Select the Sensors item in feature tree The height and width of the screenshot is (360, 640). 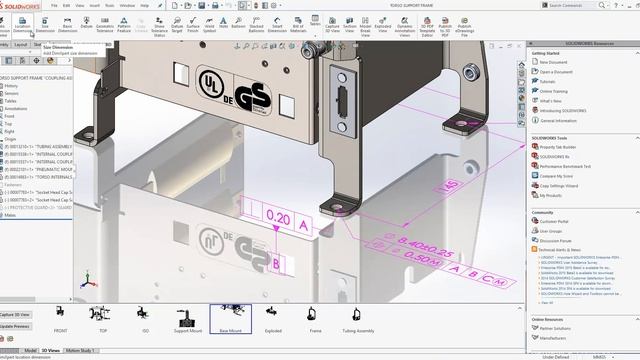[11, 93]
